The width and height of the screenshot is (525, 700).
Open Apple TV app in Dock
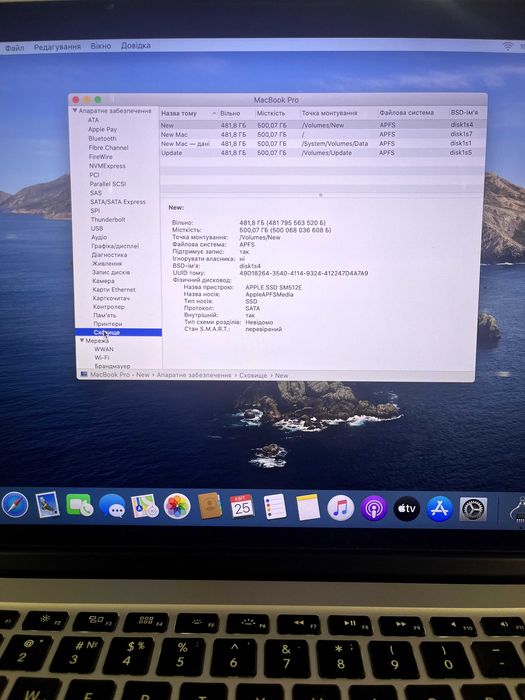click(x=407, y=508)
